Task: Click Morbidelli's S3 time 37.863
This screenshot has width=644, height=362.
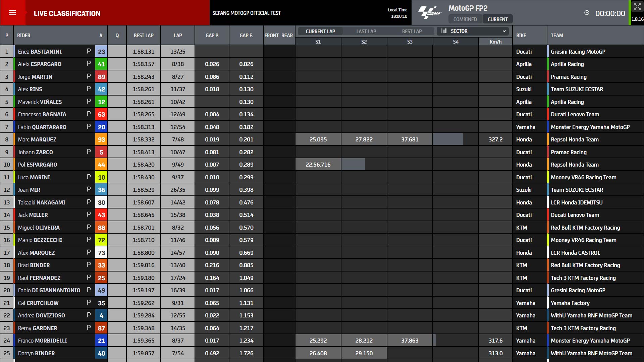Action: (x=410, y=341)
